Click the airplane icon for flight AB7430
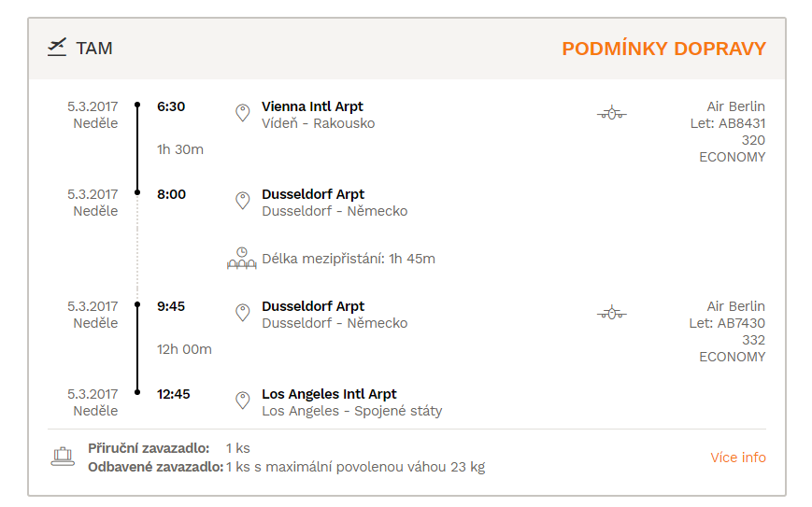The image size is (812, 507). tap(612, 313)
